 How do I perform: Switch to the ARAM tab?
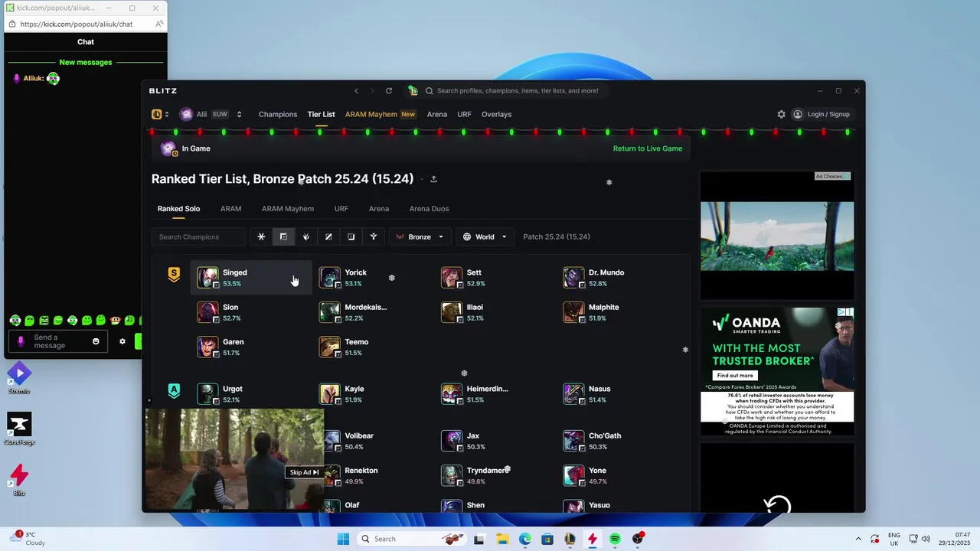click(x=231, y=208)
